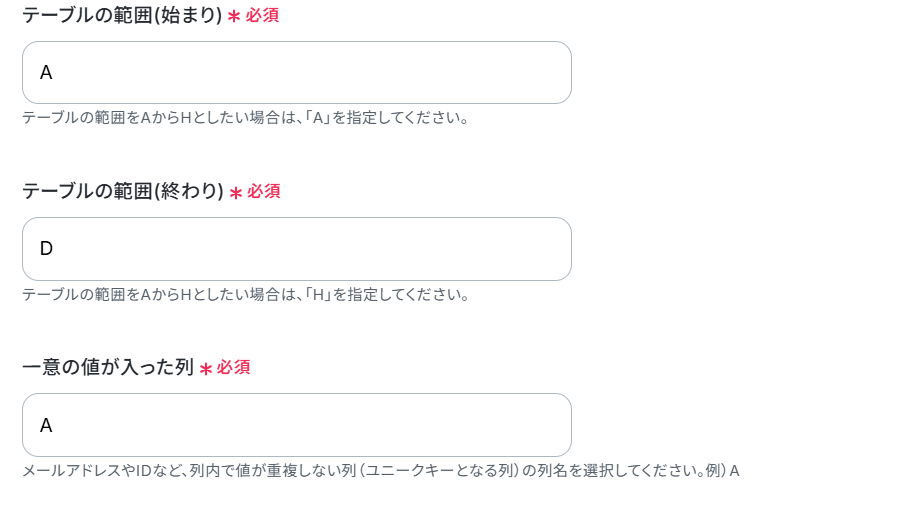This screenshot has height=510, width=920.
Task: Click the letter D inside the end range field
Action: tap(46, 249)
